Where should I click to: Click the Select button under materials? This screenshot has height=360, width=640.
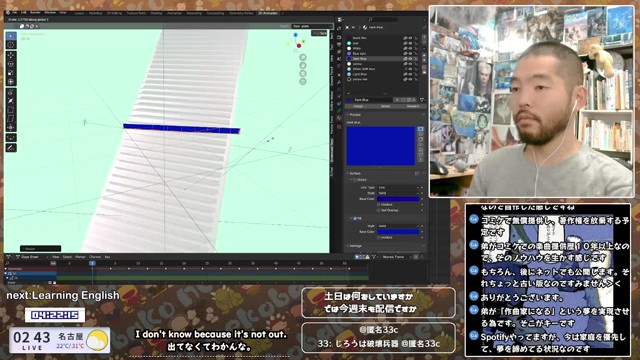coord(385,106)
